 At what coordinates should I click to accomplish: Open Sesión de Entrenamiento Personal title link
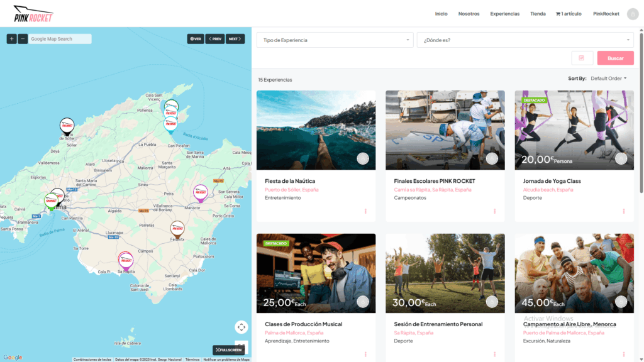[438, 324]
